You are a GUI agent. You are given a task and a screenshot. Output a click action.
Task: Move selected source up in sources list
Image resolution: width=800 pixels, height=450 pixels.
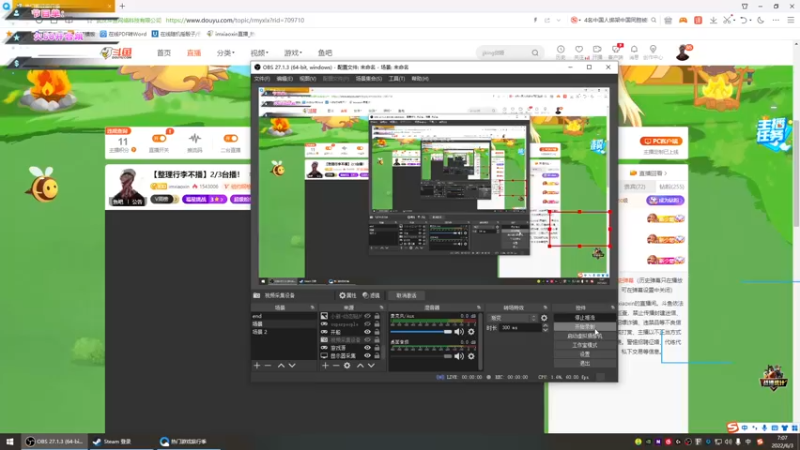(360, 365)
